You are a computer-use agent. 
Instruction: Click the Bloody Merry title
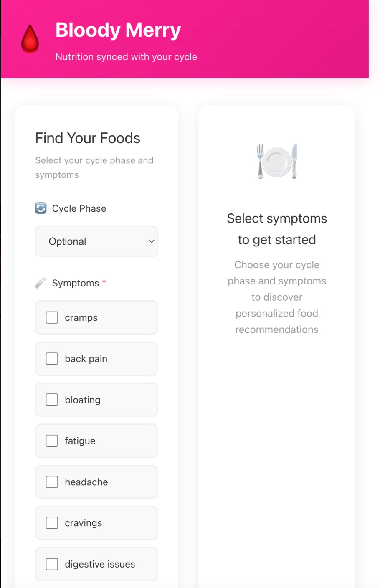(118, 30)
